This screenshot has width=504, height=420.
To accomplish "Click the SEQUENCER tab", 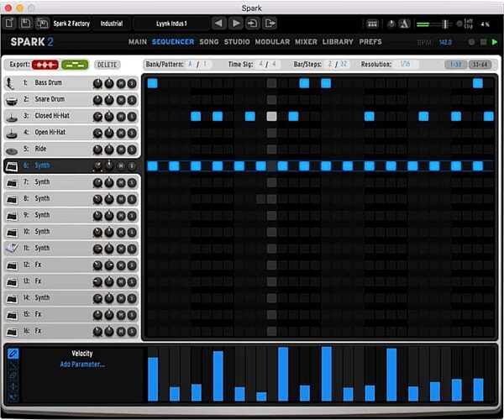I will coord(173,42).
